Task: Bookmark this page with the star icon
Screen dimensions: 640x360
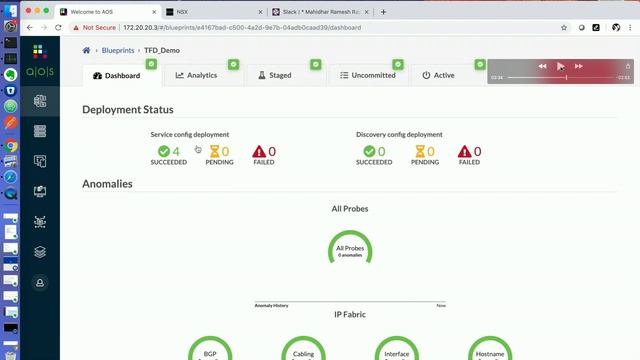Action: coord(564,28)
